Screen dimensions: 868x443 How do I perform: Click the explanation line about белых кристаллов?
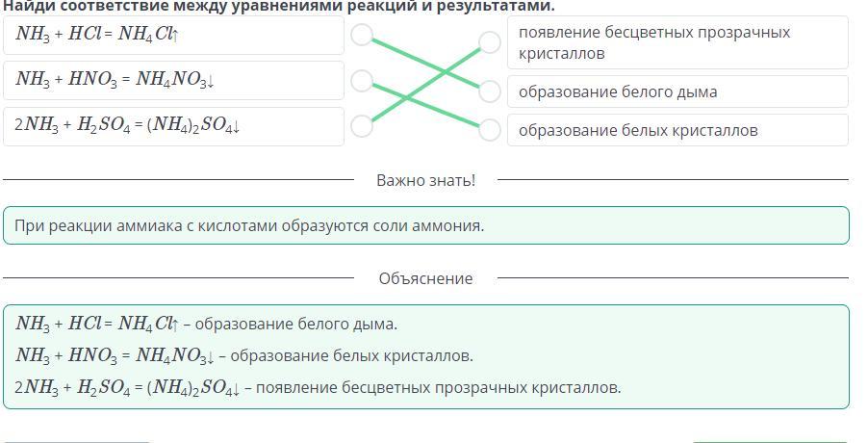pyautogui.click(x=244, y=355)
